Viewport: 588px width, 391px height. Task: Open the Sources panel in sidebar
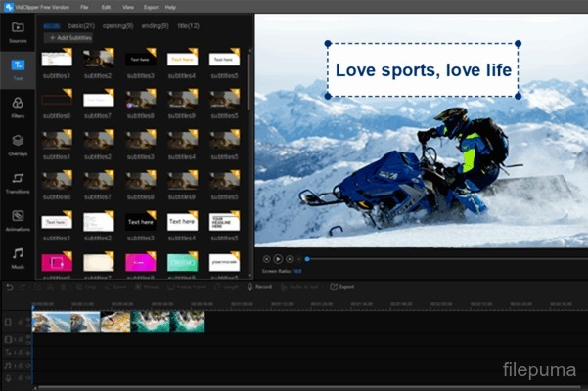[18, 33]
